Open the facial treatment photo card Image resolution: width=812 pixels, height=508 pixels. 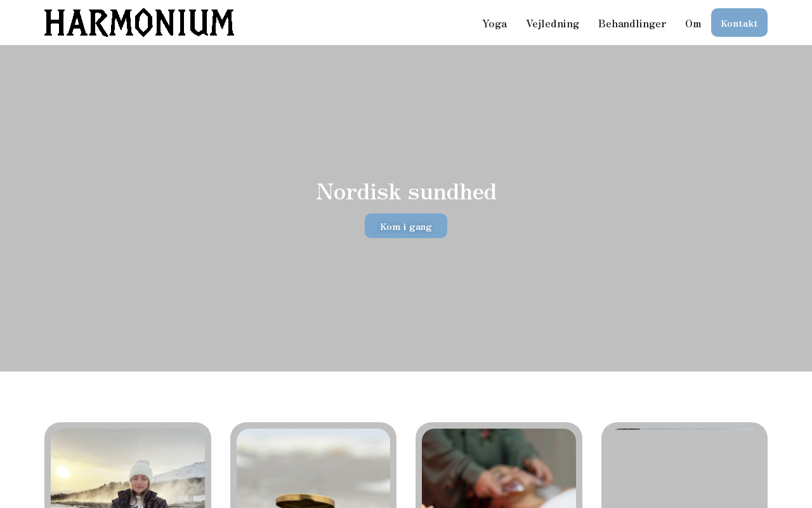[499, 469]
